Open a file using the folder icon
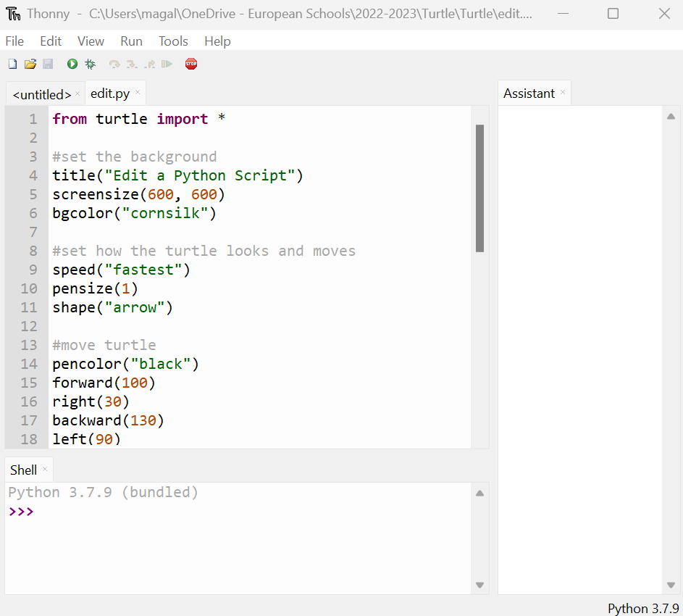Screen dimensions: 683x616 pyautogui.click(x=30, y=64)
